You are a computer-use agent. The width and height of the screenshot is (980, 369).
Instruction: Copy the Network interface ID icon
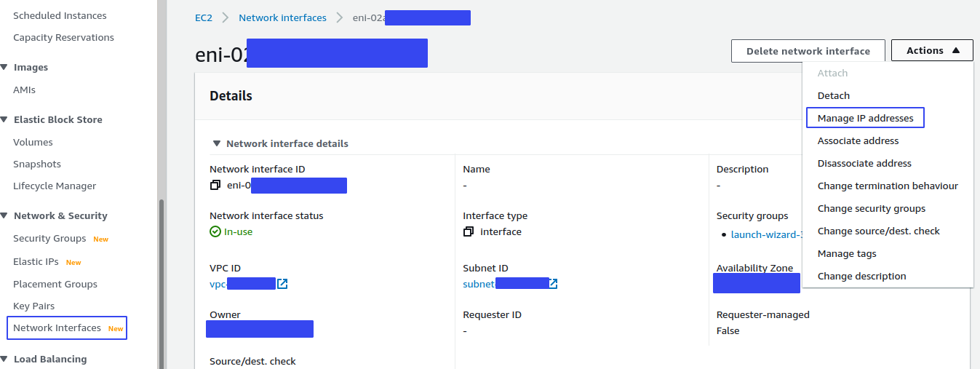tap(215, 186)
